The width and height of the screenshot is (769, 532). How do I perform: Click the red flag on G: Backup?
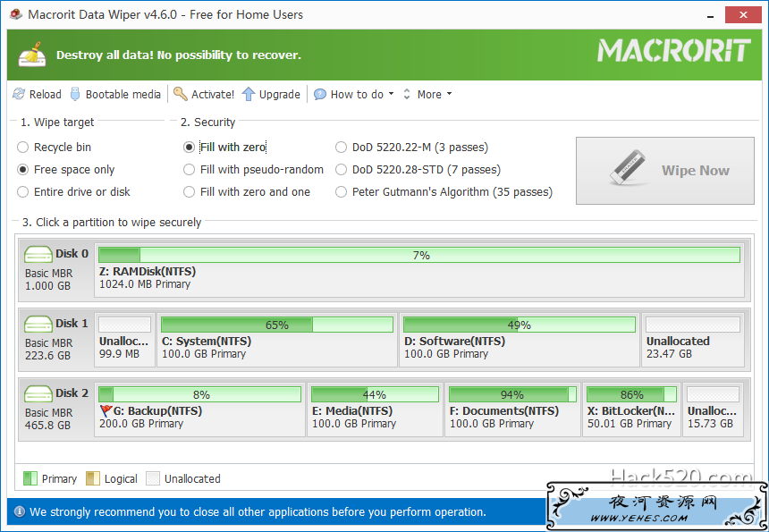coord(106,410)
